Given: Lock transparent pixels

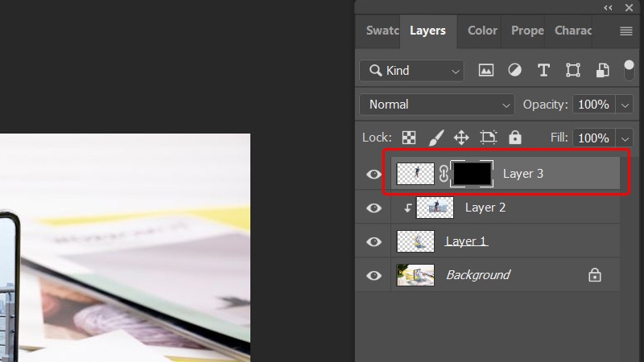Looking at the screenshot, I should [409, 138].
